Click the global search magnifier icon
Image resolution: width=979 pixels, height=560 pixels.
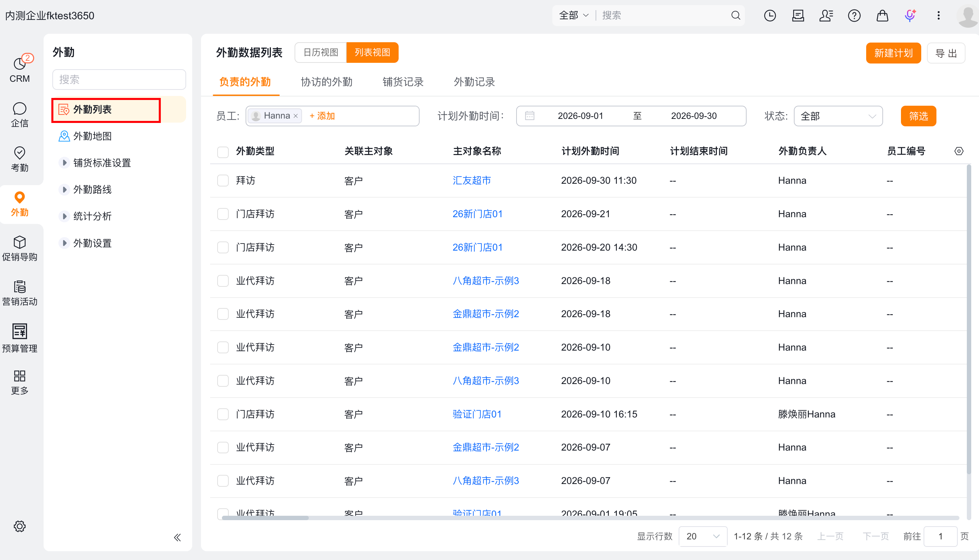click(x=735, y=16)
